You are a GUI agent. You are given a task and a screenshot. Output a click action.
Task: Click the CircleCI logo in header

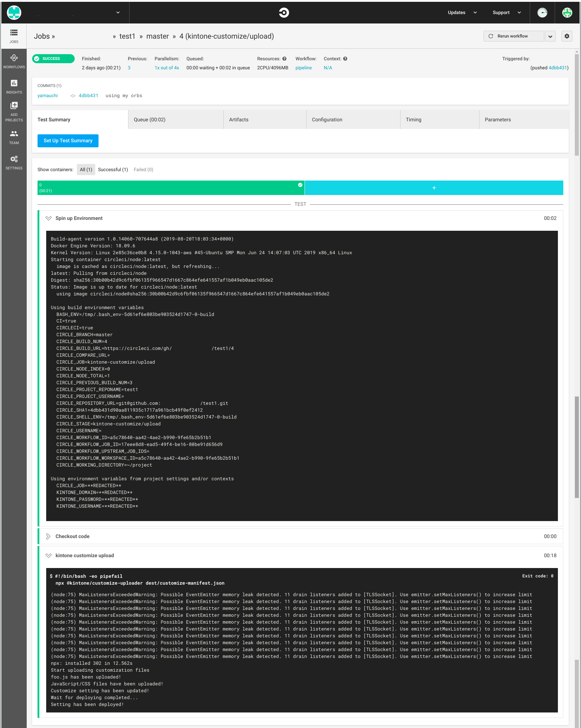pos(284,13)
